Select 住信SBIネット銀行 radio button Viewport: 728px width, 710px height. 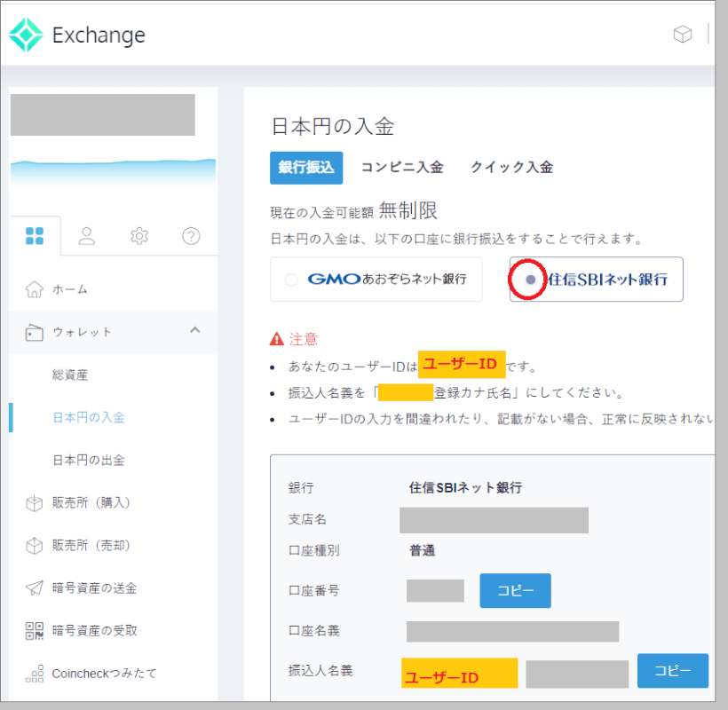coord(530,280)
